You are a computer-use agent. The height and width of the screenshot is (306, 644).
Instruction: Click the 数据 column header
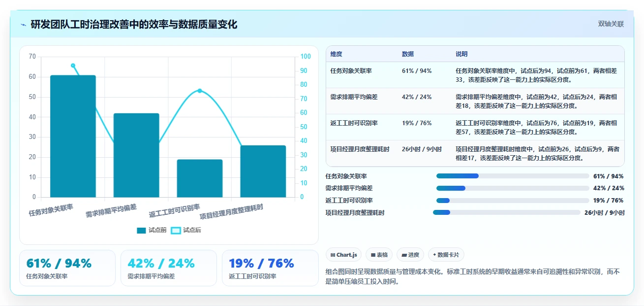(408, 54)
